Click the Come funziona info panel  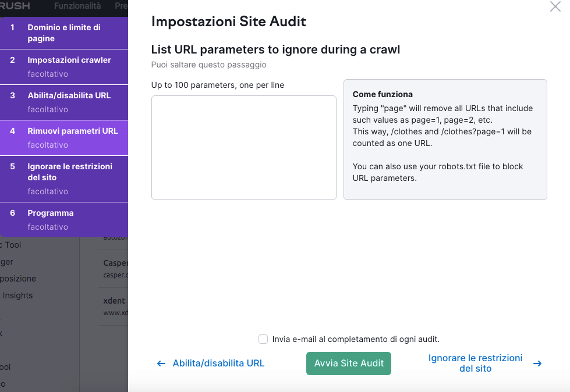pyautogui.click(x=445, y=140)
